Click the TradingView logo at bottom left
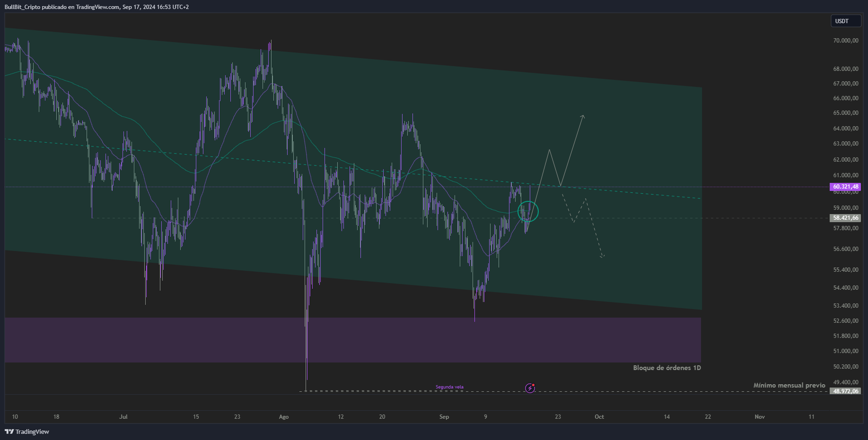This screenshot has width=868, height=440. pyautogui.click(x=26, y=431)
